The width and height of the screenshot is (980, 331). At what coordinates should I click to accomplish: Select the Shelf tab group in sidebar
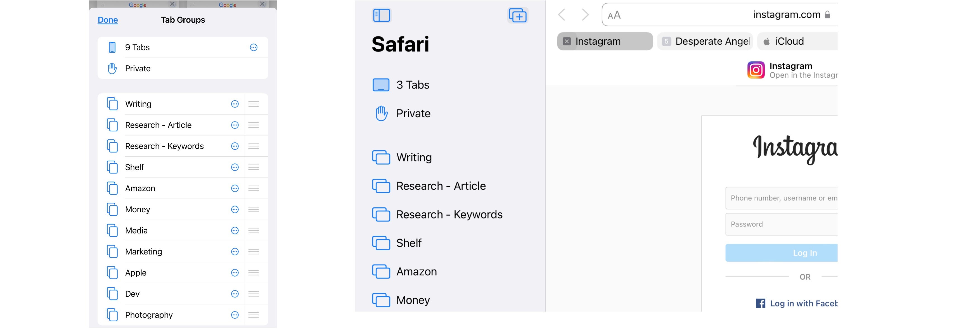(x=409, y=243)
